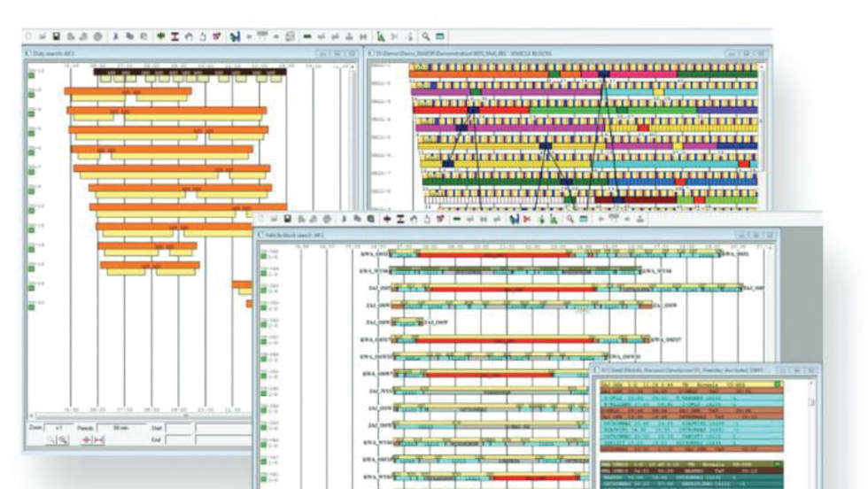Toggle the green box on the first Duty search row
The height and width of the screenshot is (489, 868).
(30, 74)
